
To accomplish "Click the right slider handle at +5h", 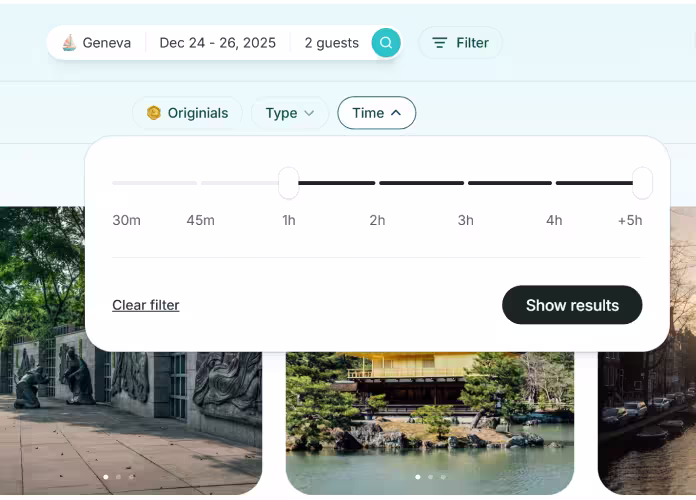I will (642, 183).
